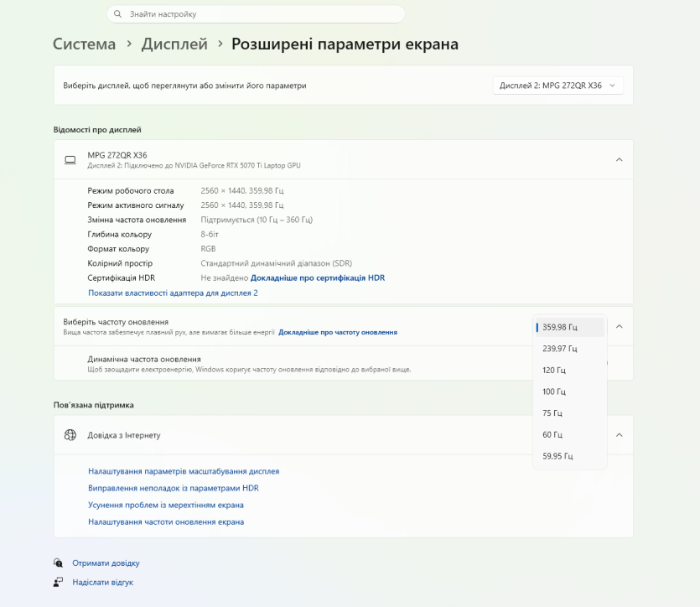
Task: Click the Динамічна частота оновлення label
Action: (x=144, y=360)
